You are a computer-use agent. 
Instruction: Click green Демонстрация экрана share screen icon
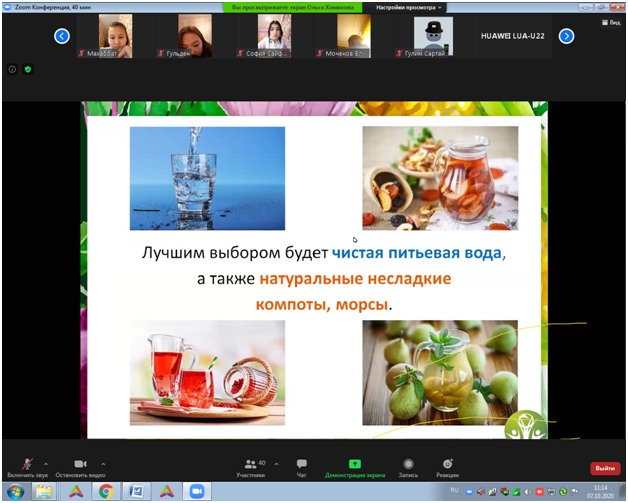coord(354,465)
